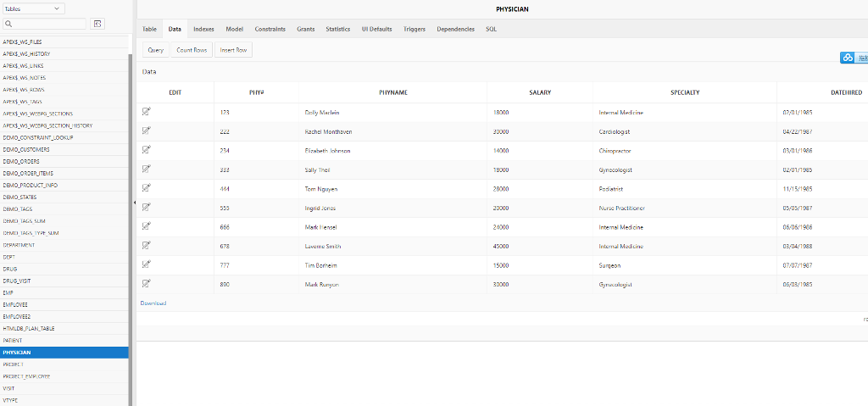Switch to the Table tab

click(x=149, y=29)
